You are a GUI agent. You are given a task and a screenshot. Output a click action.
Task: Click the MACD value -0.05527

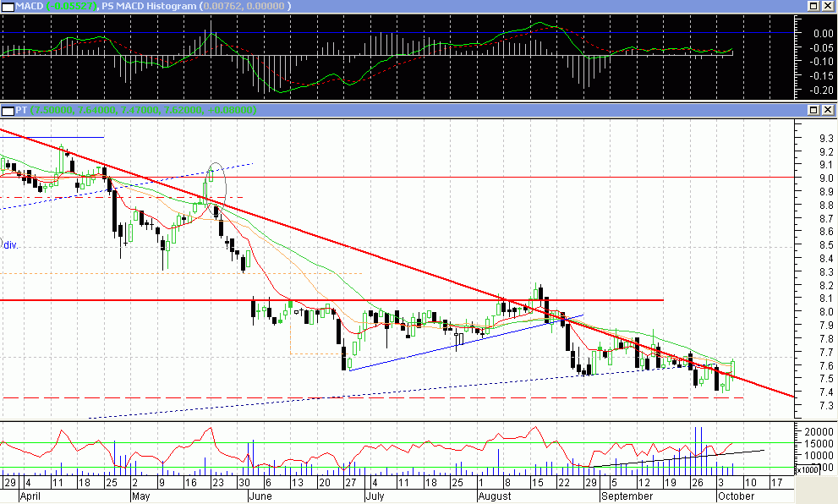[x=72, y=7]
